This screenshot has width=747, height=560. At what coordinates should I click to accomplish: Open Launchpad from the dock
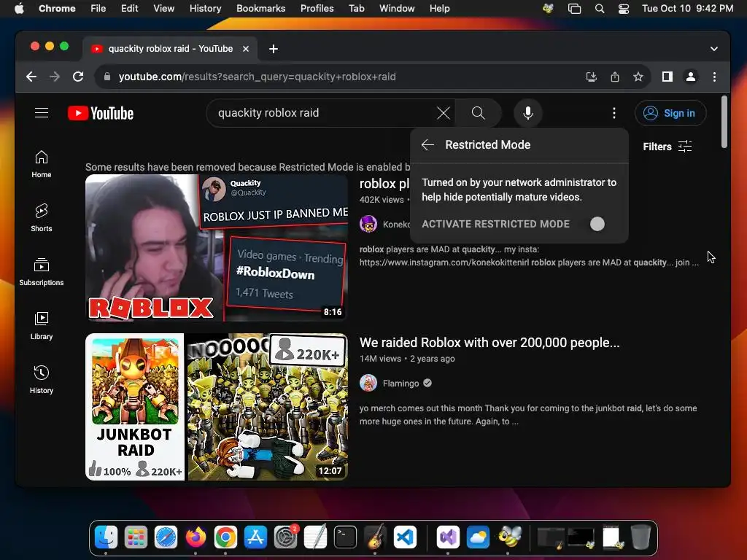(x=136, y=537)
